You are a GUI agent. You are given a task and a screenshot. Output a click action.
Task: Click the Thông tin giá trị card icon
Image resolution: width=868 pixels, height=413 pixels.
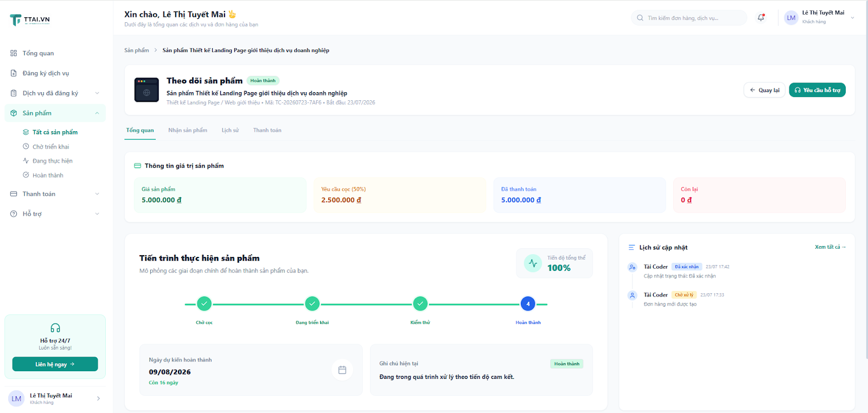click(137, 166)
